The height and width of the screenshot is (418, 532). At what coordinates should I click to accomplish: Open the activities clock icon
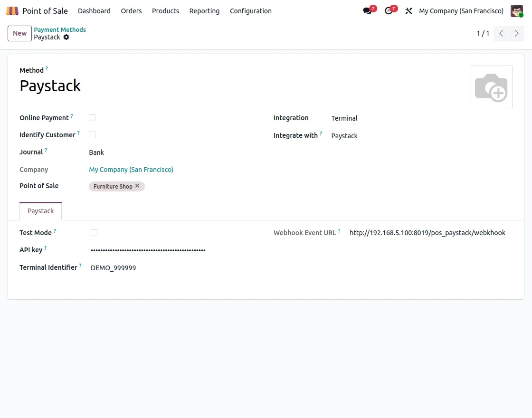pos(389,11)
